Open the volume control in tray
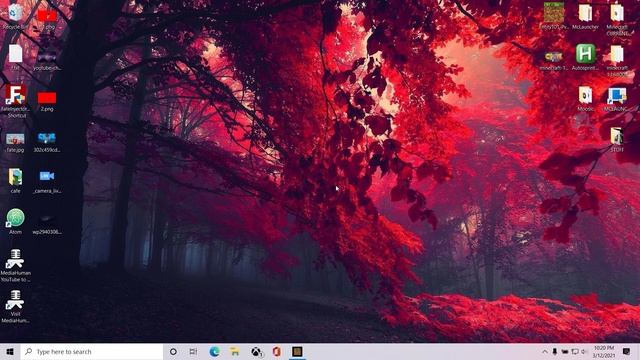 [584, 351]
